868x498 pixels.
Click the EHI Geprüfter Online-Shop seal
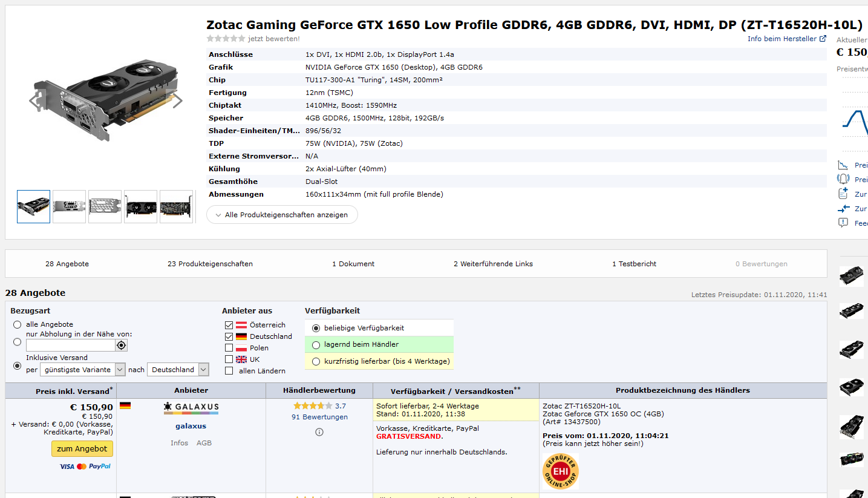point(561,471)
